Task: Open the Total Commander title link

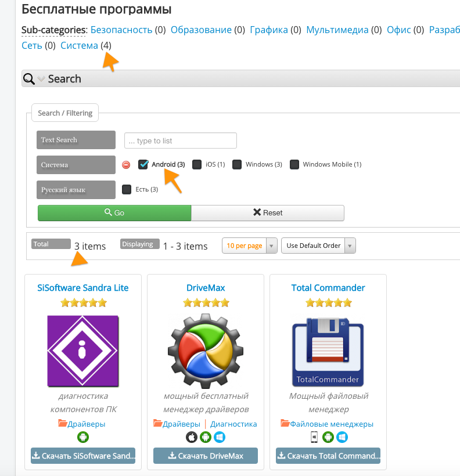Action: [328, 288]
